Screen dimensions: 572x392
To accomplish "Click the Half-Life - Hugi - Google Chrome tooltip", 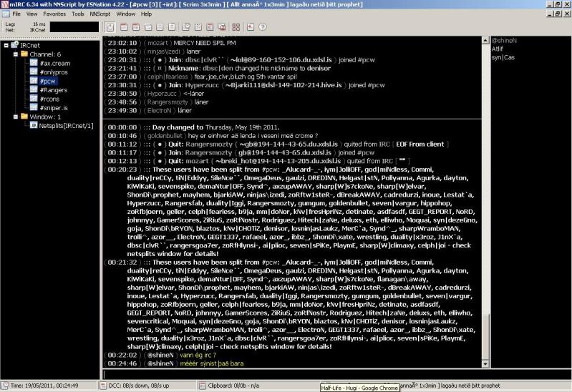I will coord(359,388).
